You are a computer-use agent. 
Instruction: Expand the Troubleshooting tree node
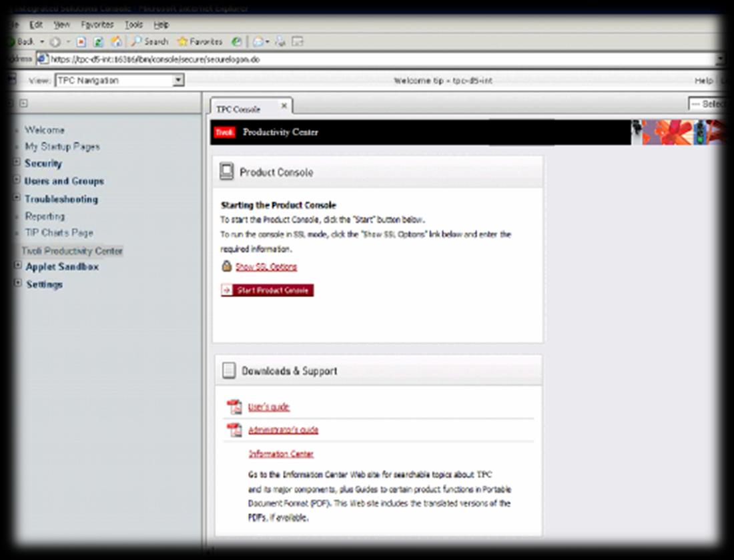pos(17,197)
